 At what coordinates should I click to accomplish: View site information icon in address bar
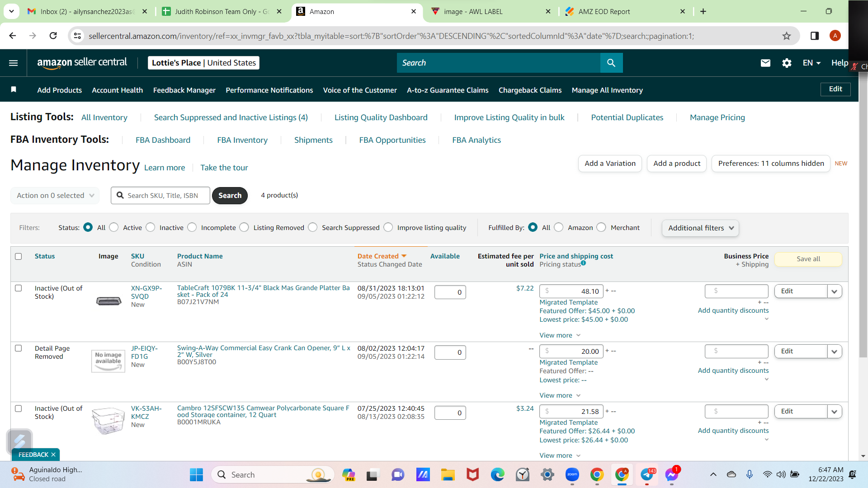77,36
